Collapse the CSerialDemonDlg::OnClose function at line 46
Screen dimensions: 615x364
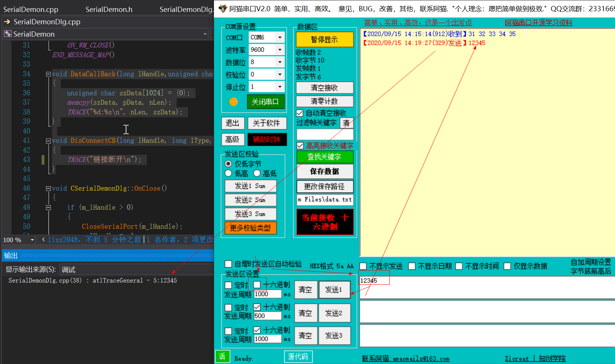coord(48,188)
